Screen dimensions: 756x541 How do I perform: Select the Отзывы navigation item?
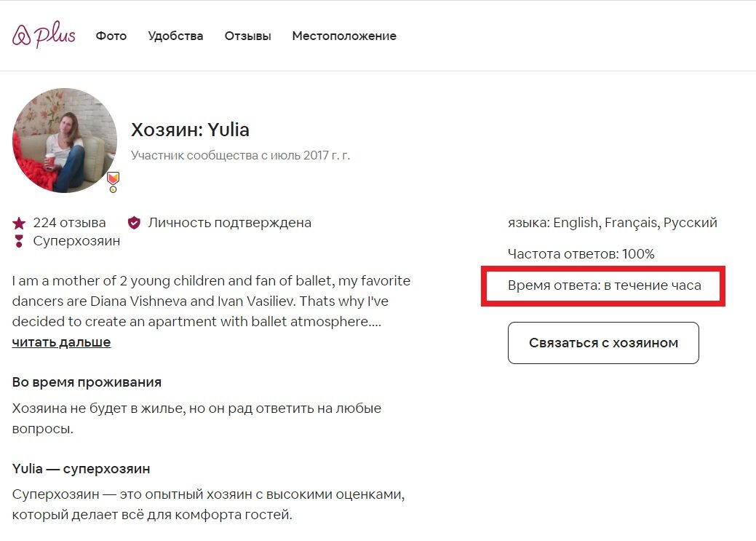(247, 36)
